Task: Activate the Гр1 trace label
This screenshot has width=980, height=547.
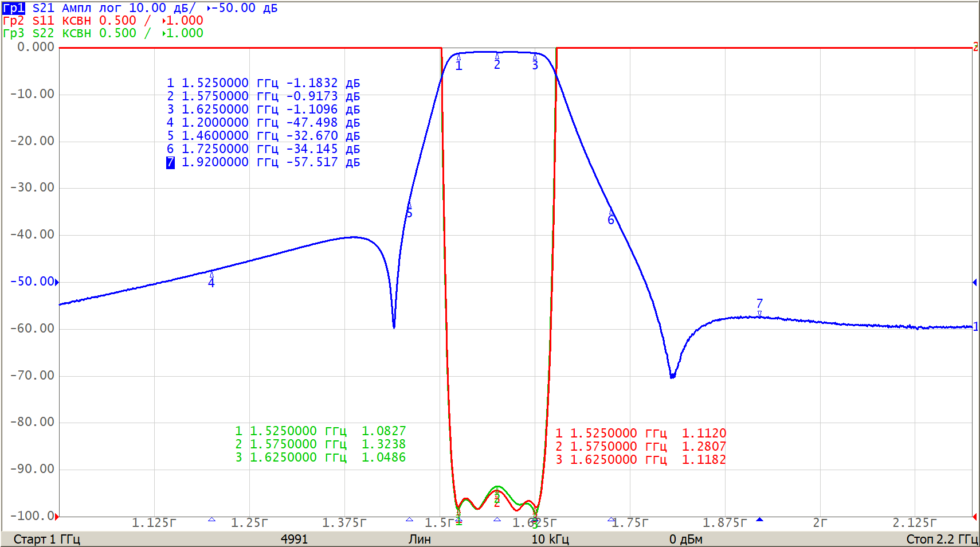Action: [14, 8]
